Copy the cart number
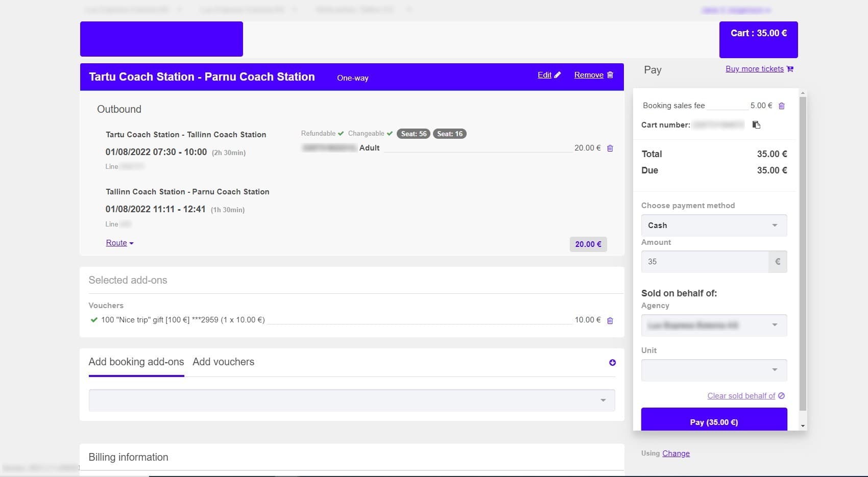This screenshot has width=868, height=477. point(756,125)
